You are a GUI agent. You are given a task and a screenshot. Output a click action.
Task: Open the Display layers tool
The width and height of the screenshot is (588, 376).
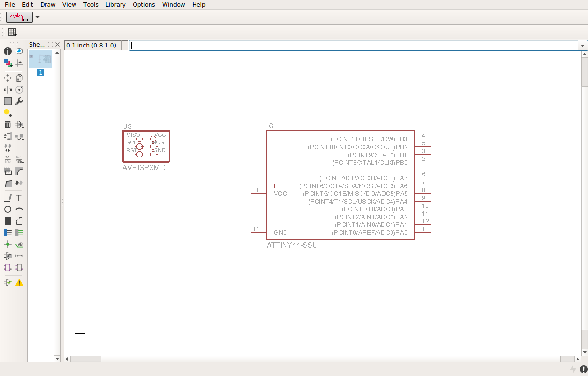(x=8, y=63)
